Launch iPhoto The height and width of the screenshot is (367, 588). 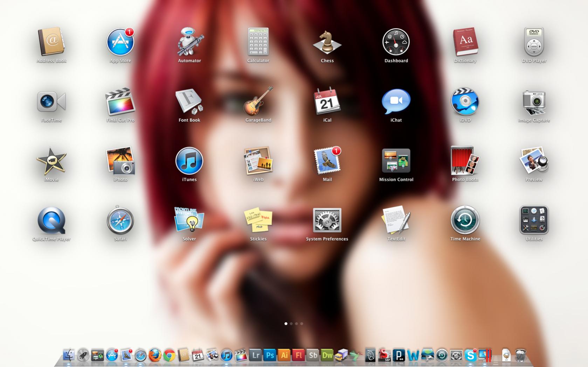[x=120, y=161]
